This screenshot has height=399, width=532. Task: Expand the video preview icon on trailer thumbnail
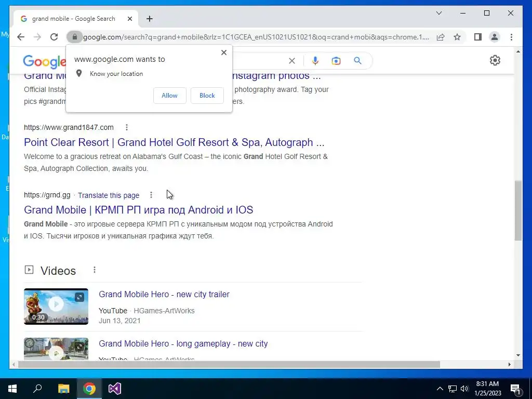point(79,297)
